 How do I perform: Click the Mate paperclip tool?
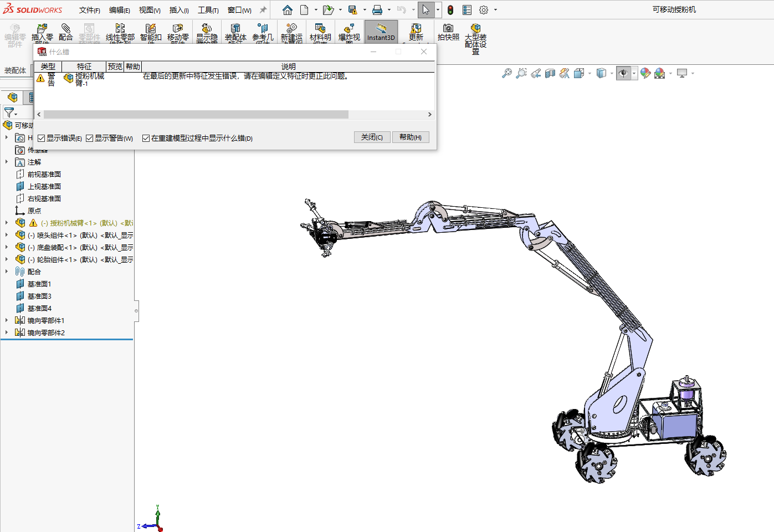click(x=65, y=32)
